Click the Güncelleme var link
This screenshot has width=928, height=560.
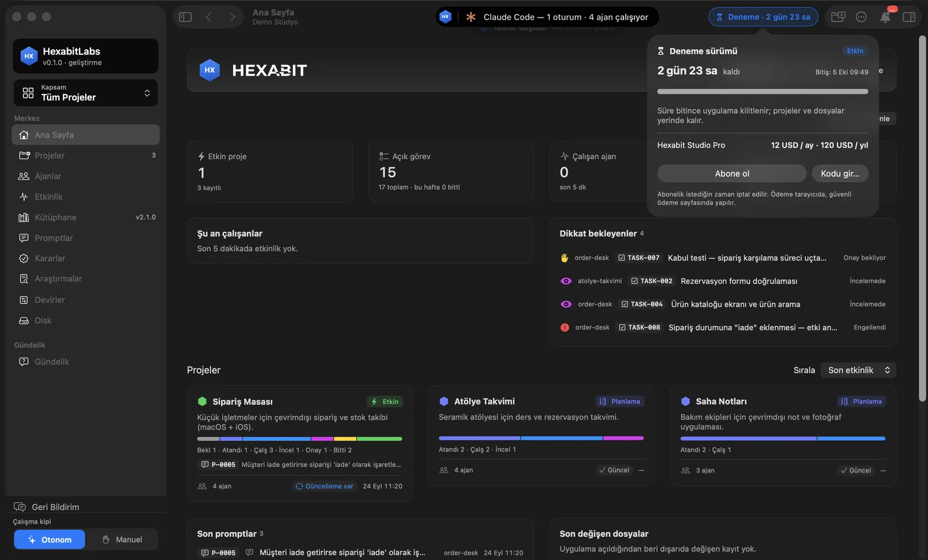click(324, 486)
